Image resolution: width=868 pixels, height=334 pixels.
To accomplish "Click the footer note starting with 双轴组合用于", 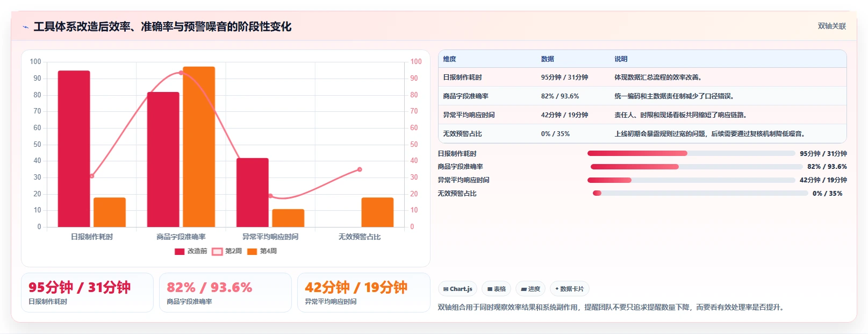I will (612, 308).
